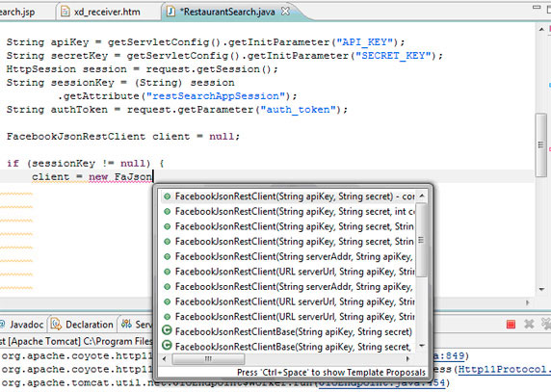Open the Declaration view tab
The width and height of the screenshot is (551, 392).
point(83,325)
